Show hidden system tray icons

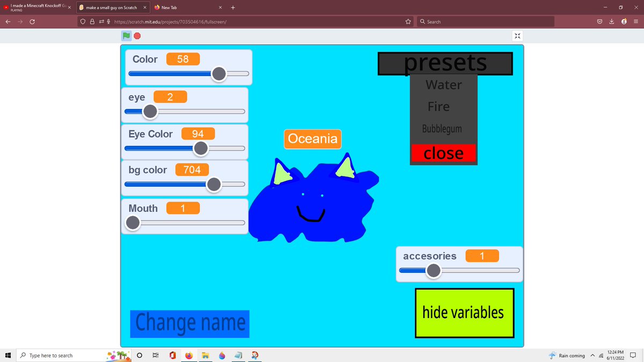pyautogui.click(x=593, y=356)
